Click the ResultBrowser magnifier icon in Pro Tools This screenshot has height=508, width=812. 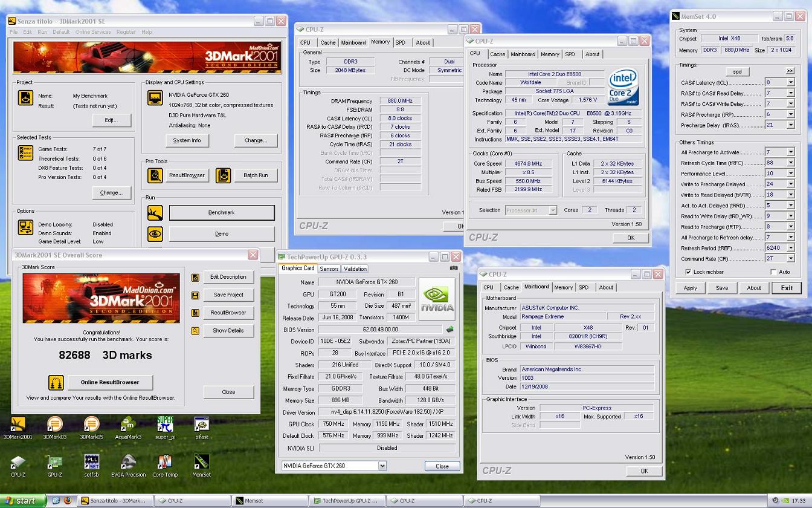click(155, 175)
